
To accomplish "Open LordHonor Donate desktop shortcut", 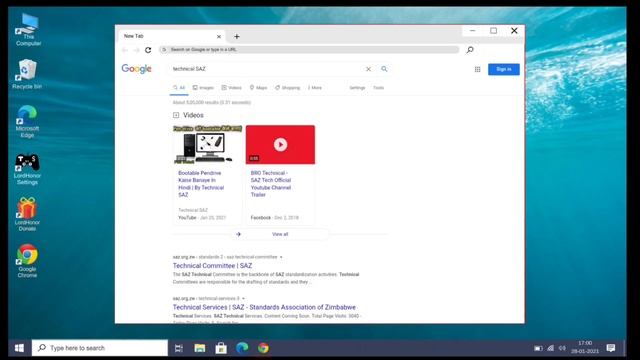I will 27,214.
